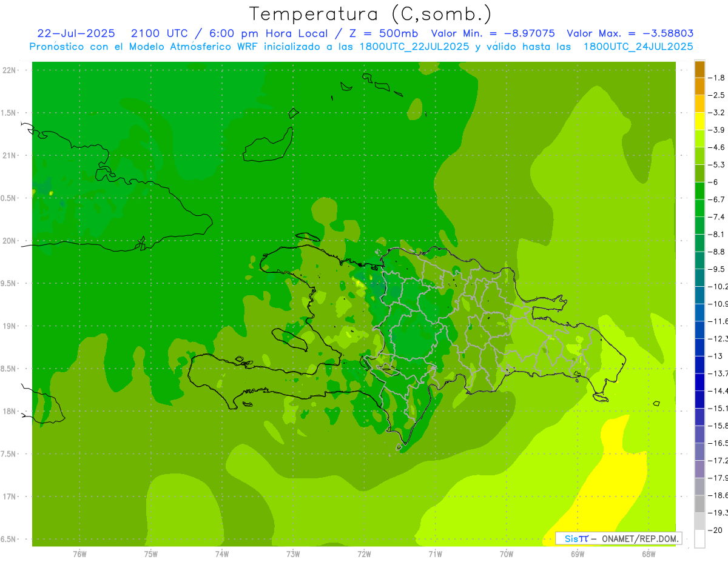Click the '76W' longitude label
Viewport: 728px width, 562px height.
point(79,554)
